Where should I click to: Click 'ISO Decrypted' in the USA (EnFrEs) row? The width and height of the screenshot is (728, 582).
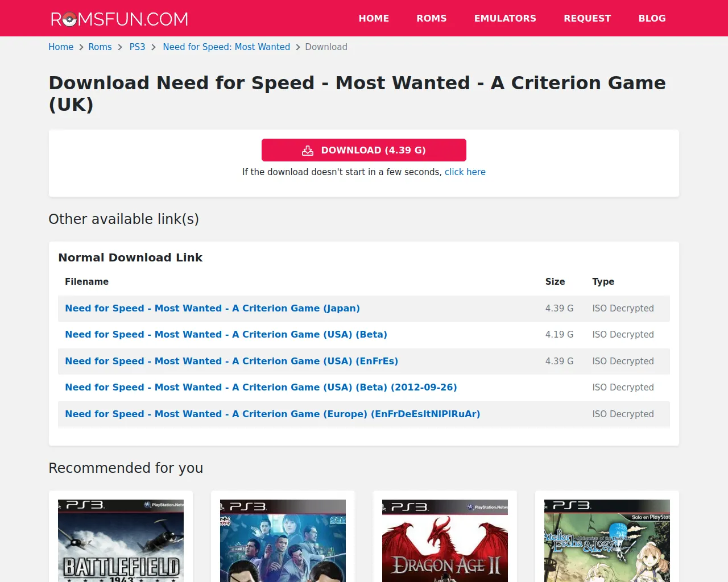[x=623, y=361]
